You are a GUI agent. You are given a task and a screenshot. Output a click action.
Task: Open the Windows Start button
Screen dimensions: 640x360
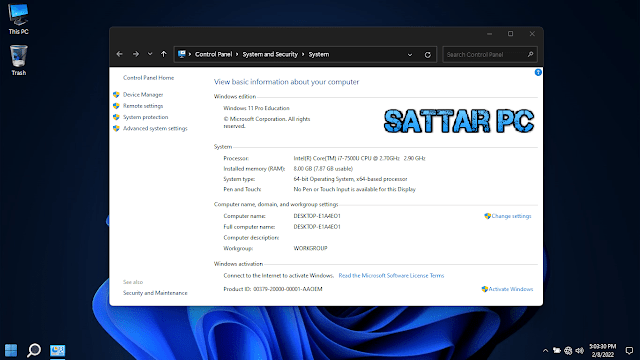(x=11, y=350)
